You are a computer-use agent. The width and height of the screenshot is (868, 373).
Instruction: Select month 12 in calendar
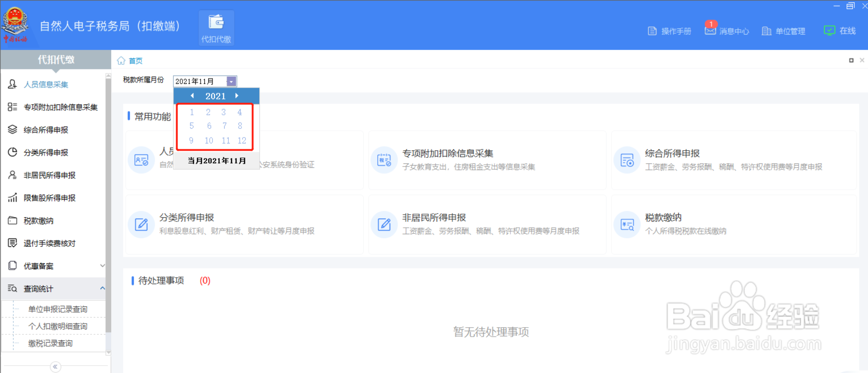[x=242, y=140]
